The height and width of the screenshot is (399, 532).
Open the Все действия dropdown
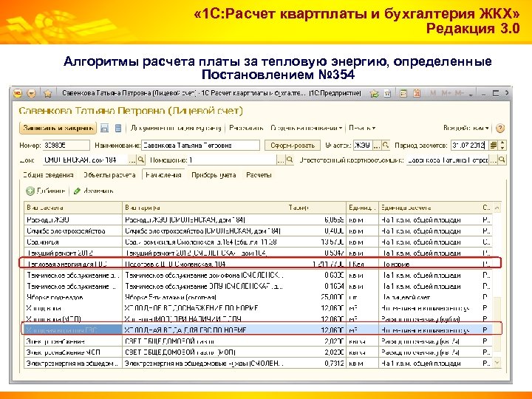(x=465, y=128)
